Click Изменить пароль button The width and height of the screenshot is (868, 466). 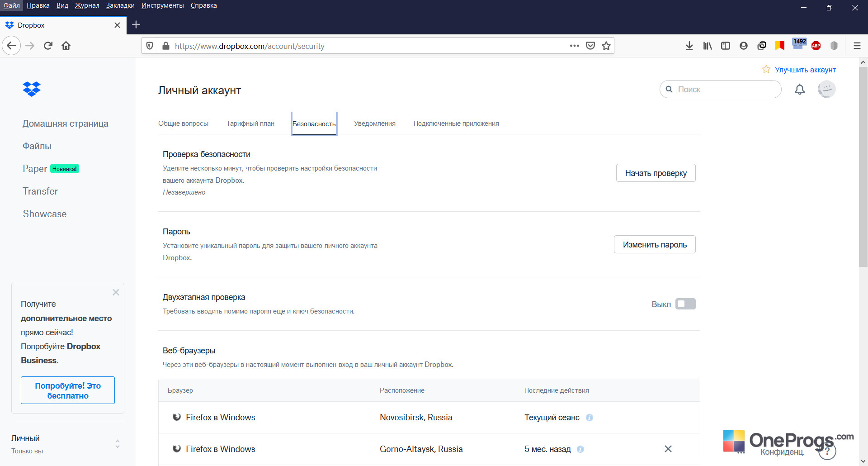(x=655, y=244)
